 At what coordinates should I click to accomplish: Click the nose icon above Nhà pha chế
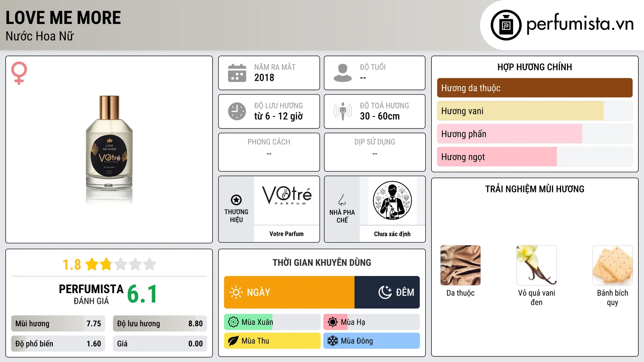click(342, 200)
